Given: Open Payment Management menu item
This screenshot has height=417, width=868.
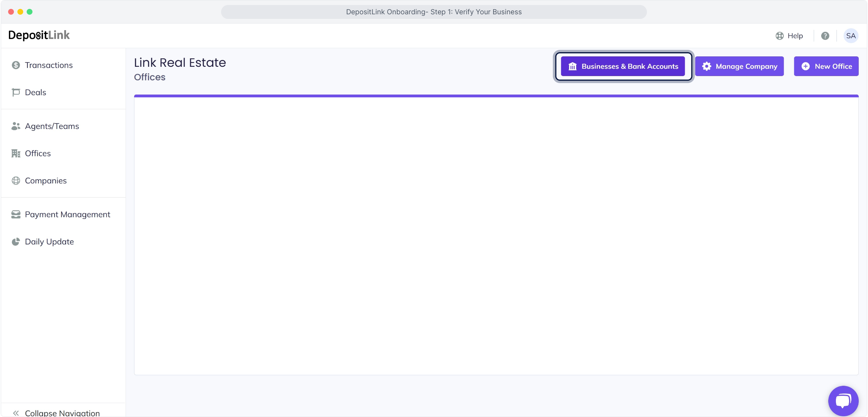Looking at the screenshot, I should [x=67, y=215].
